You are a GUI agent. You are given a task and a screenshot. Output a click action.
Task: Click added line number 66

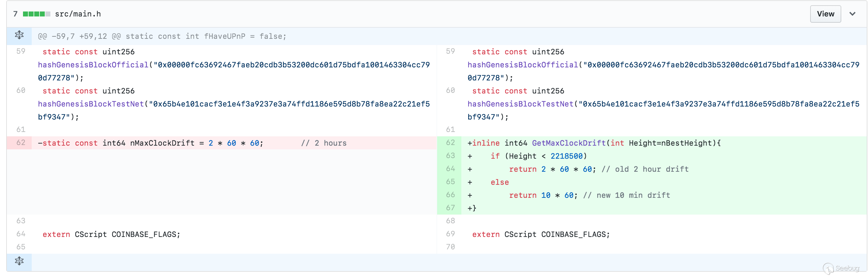450,195
